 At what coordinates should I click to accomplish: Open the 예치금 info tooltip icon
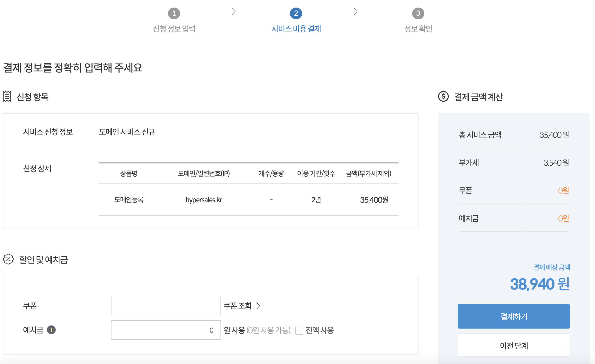coord(51,330)
